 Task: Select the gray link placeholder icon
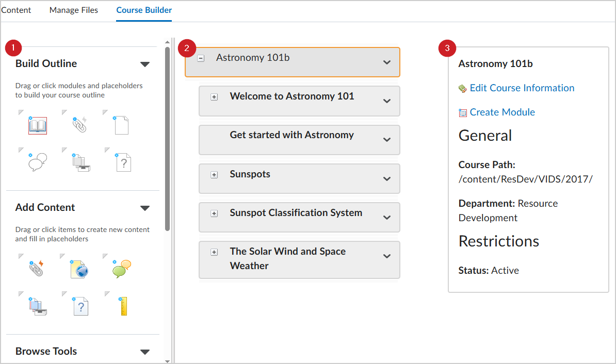click(80, 124)
